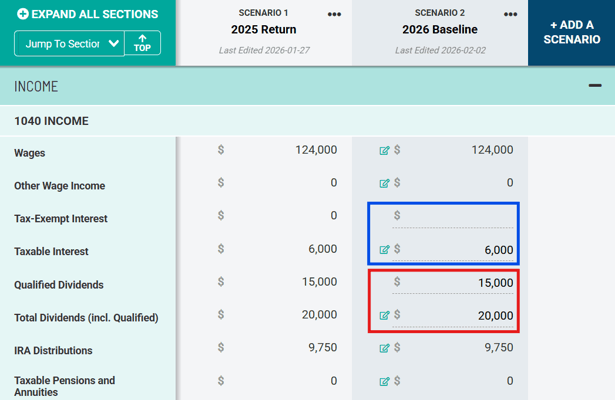Image resolution: width=615 pixels, height=400 pixels.
Task: Click edit icon for Scenario 2 Taxable Pensions
Action: coord(384,381)
